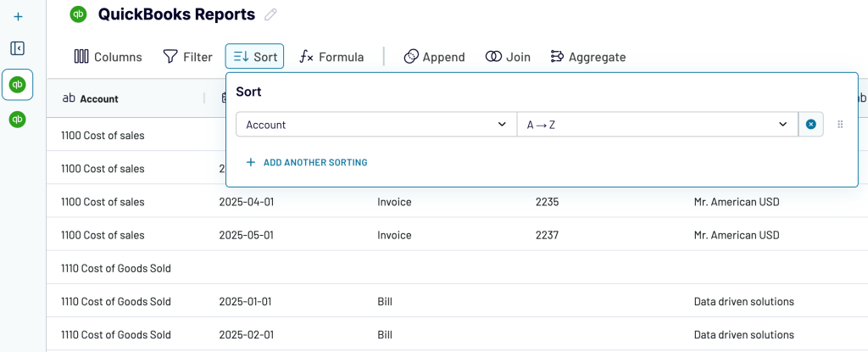Select the number cell 2237

(x=547, y=235)
